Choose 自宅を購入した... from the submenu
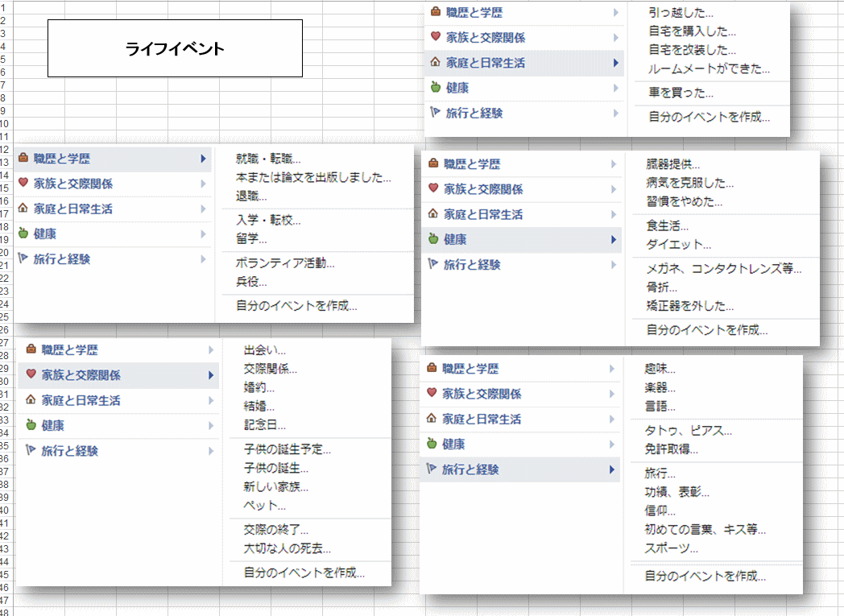Image resolution: width=844 pixels, height=616 pixels. 692,31
